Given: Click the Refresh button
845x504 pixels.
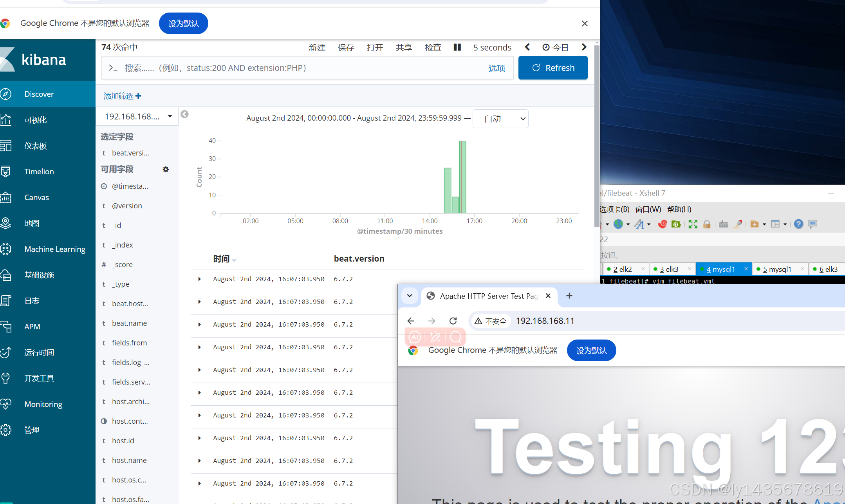Looking at the screenshot, I should click(552, 68).
